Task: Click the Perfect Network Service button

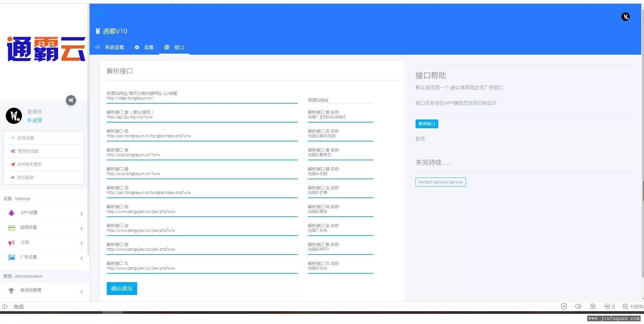Action: 440,182
